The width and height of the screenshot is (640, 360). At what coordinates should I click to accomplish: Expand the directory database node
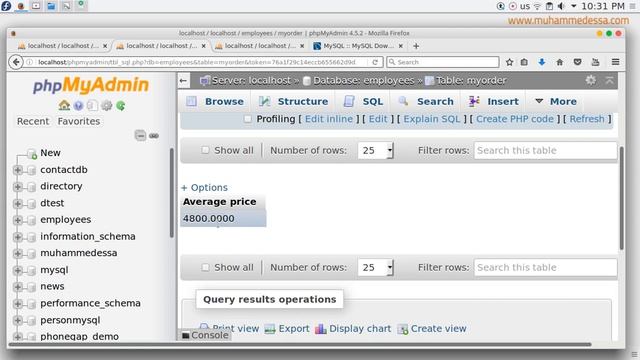click(x=18, y=187)
